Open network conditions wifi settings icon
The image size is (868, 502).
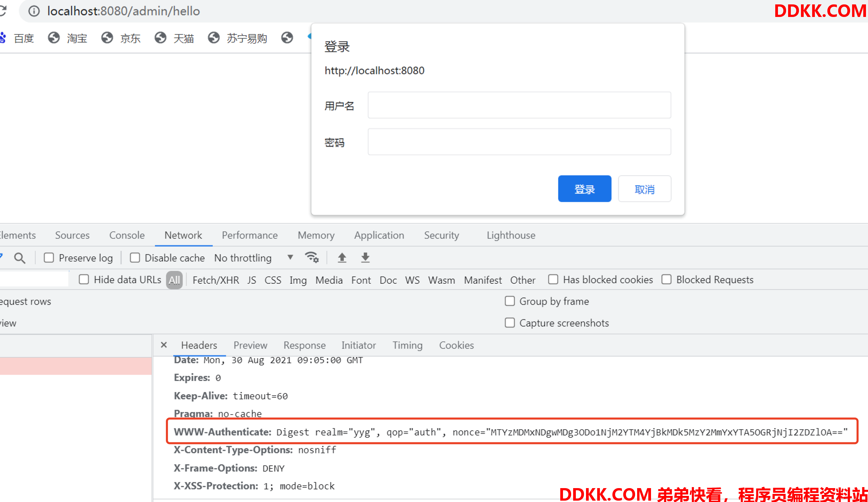[312, 257]
